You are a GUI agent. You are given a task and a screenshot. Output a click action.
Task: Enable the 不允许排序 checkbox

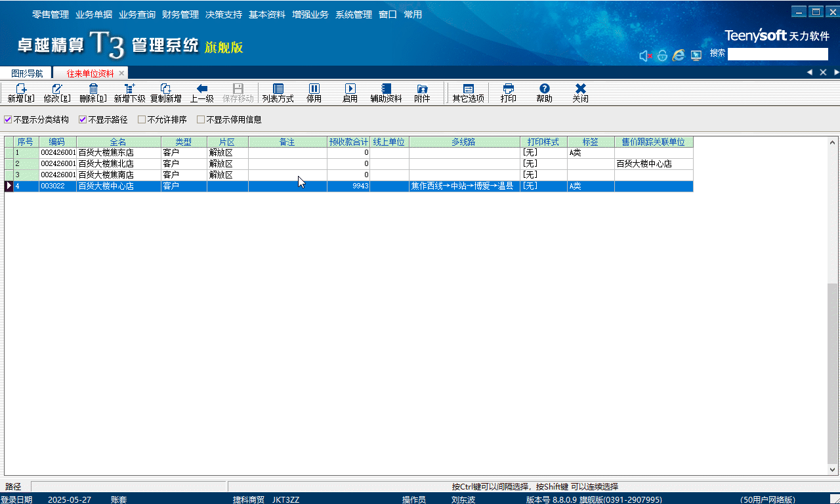[x=142, y=120]
